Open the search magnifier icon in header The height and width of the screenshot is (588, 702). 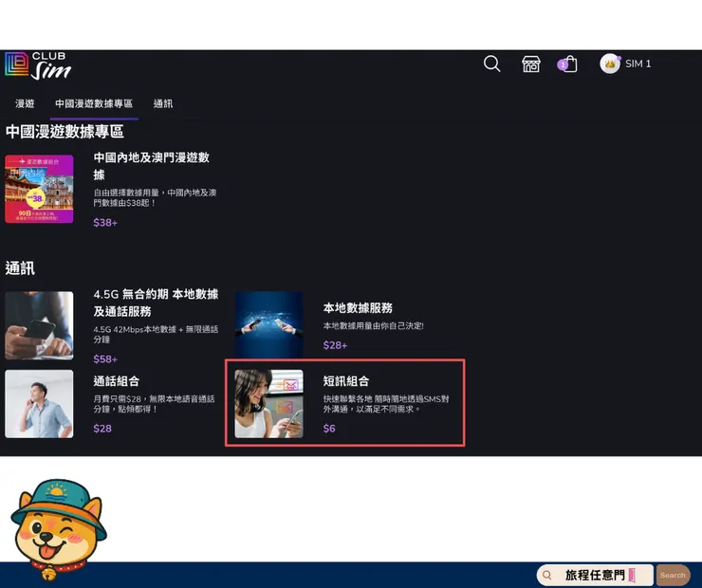pyautogui.click(x=491, y=64)
